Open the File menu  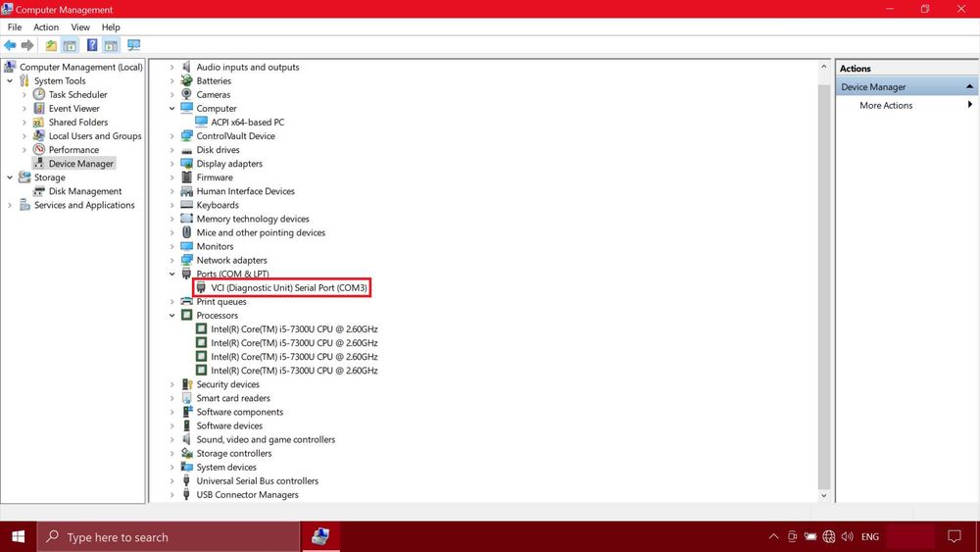tap(15, 26)
